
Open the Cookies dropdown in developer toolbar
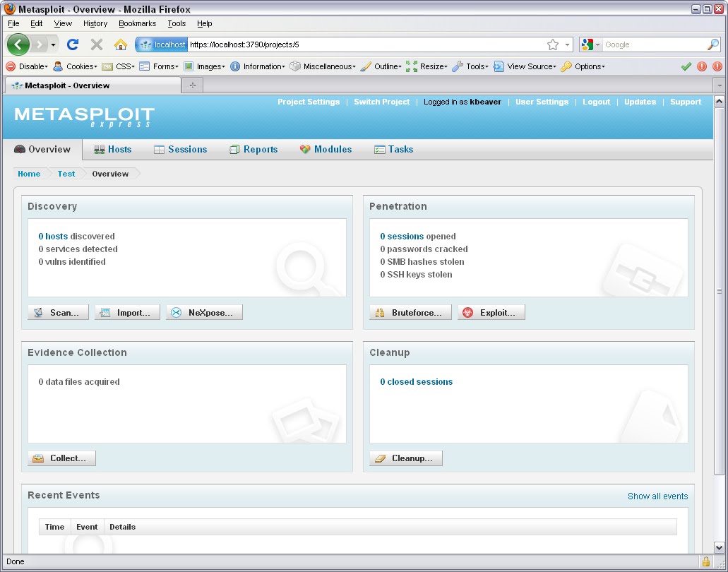click(x=76, y=66)
